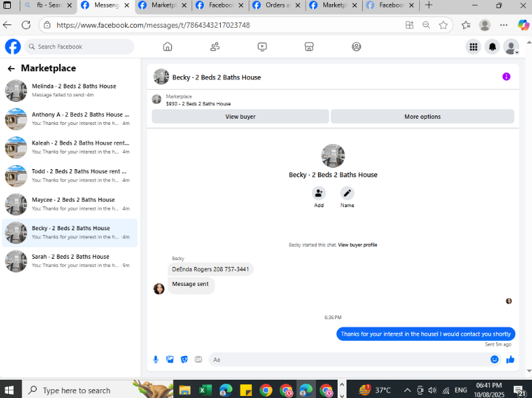Click the 'DeEnda Rogers 208 757-3441' message
Viewport: 532px width, 398px height.
(x=211, y=270)
